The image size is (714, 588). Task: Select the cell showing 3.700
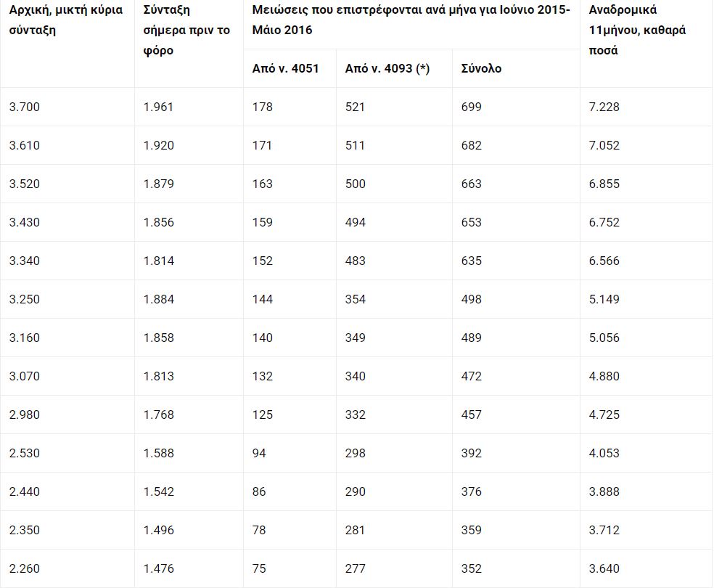point(67,107)
